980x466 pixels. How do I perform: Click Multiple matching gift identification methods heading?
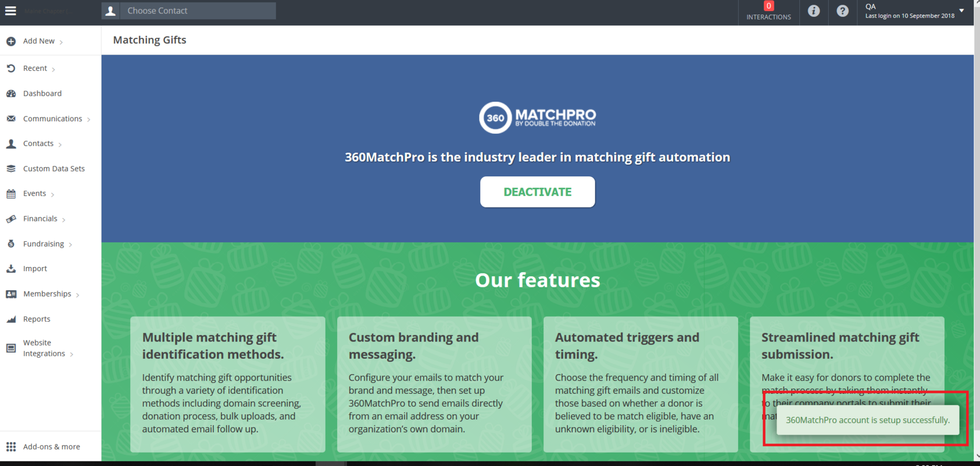click(x=213, y=346)
